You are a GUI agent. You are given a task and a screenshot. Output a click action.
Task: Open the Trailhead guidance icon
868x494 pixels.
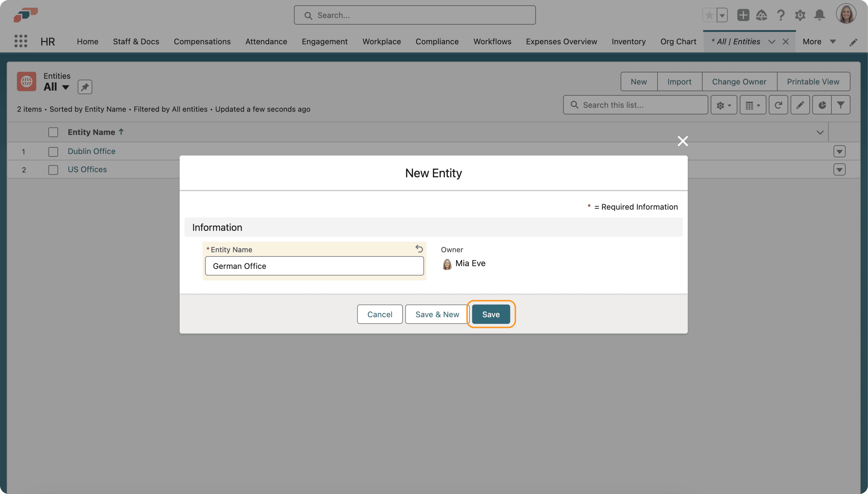pos(761,15)
